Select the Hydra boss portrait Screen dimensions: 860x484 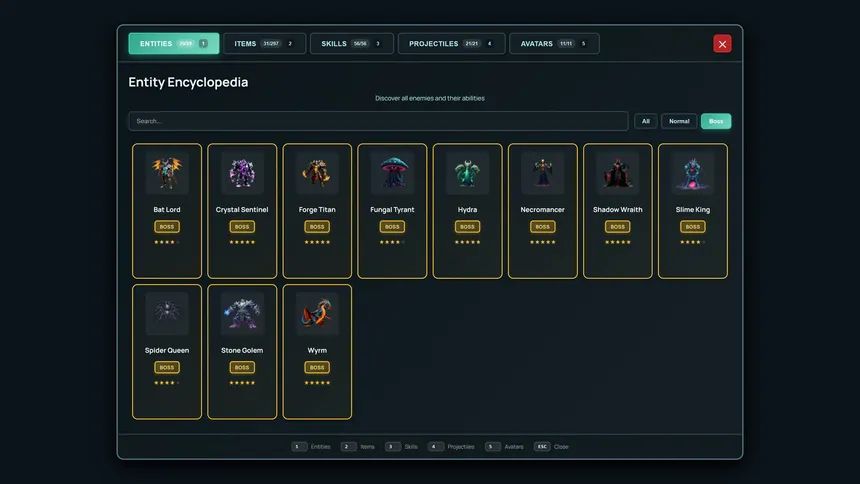(467, 173)
